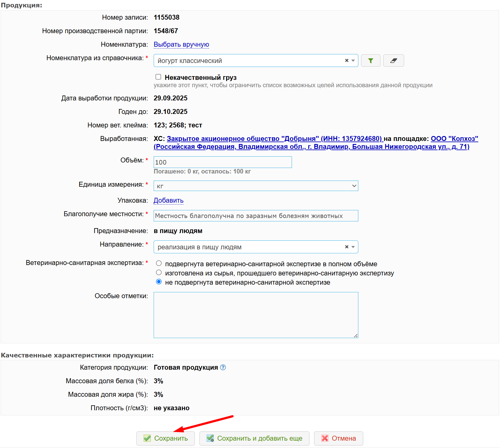Viewport: 500px width, 448px height.
Task: Clear the Направление field with x icon
Action: click(347, 247)
